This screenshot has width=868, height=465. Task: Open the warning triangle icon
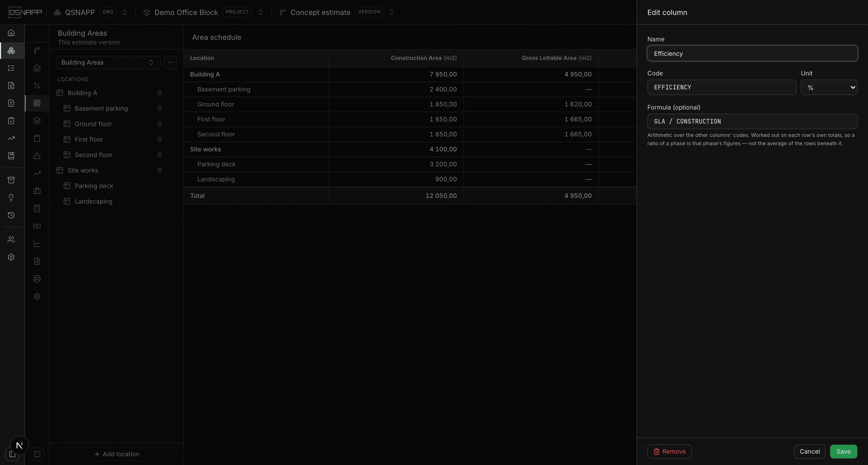tap(37, 156)
